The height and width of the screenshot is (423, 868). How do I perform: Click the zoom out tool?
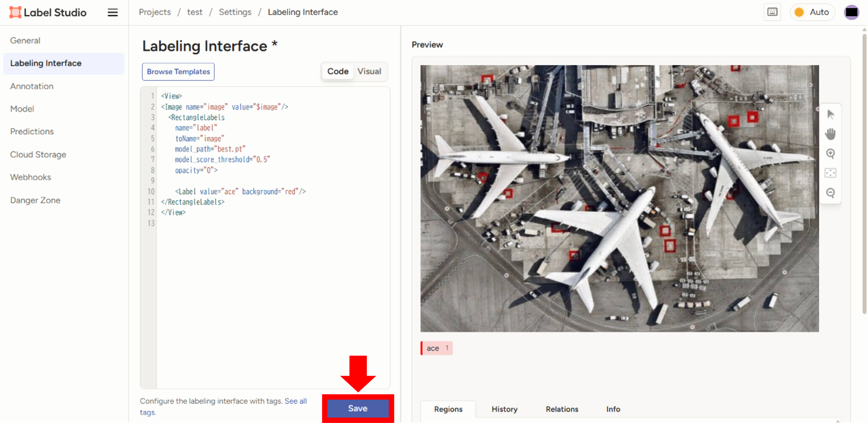831,193
